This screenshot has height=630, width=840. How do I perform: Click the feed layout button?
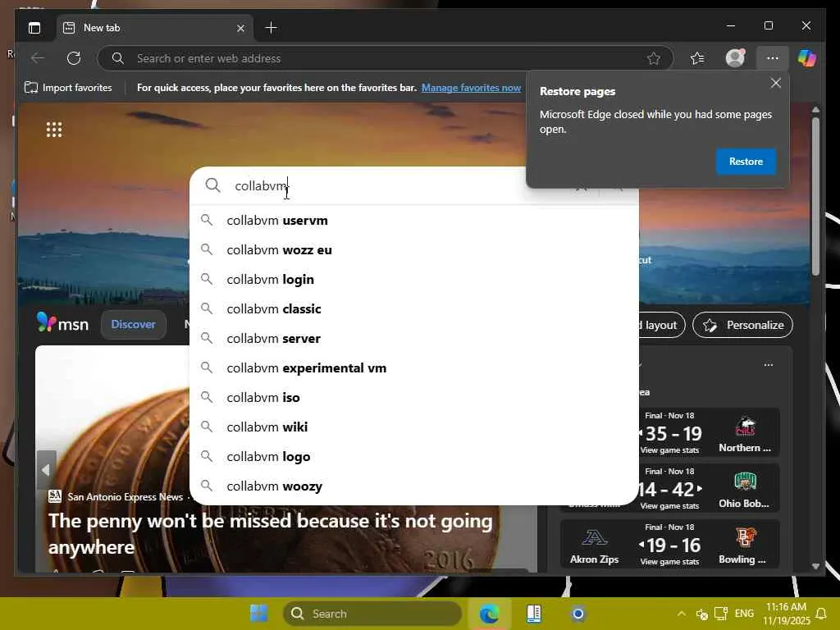click(661, 325)
